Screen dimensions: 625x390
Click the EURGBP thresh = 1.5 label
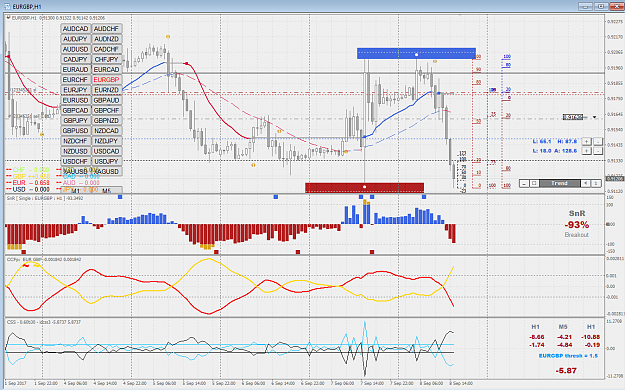point(568,356)
